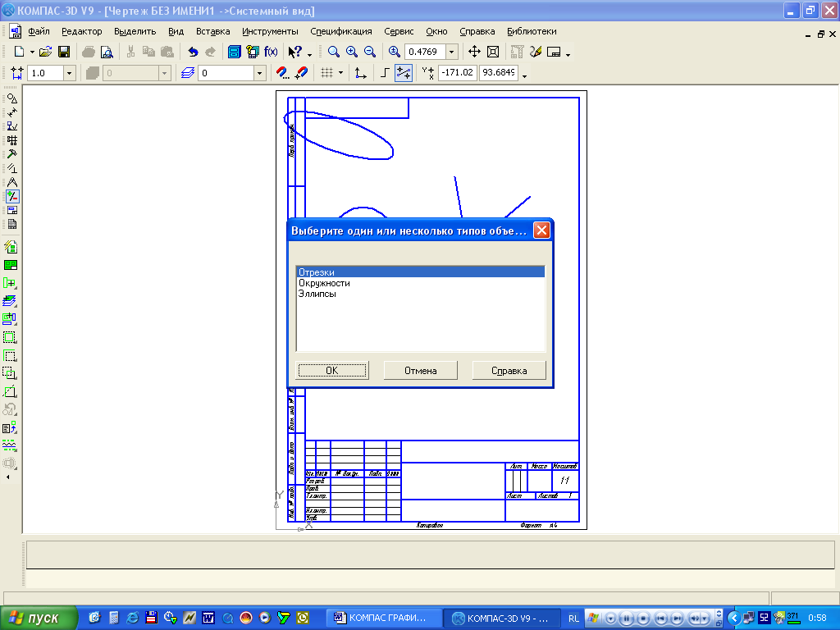Image resolution: width=840 pixels, height=630 pixels.
Task: Open the Инструменты menu
Action: 270,32
